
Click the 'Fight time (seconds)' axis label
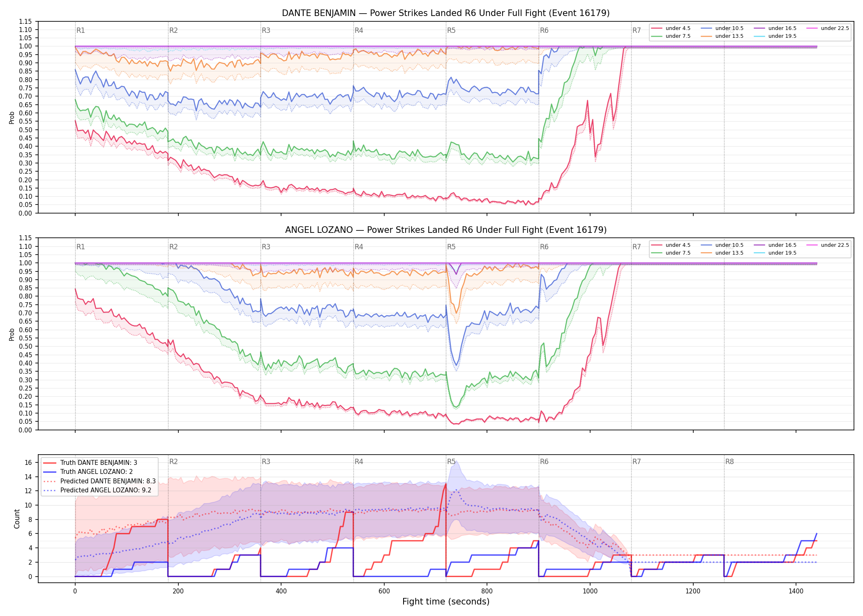click(x=446, y=602)
